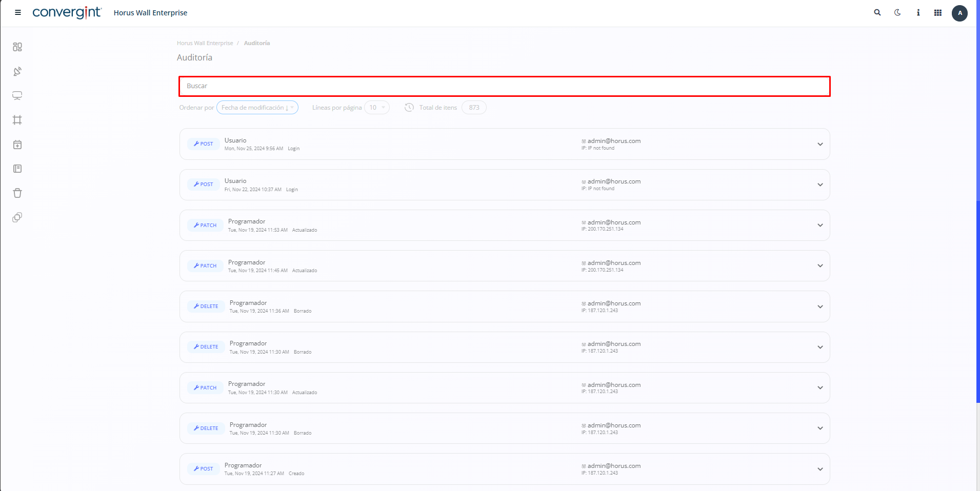Expand the Programador entry at 11:36 AM

pyautogui.click(x=820, y=306)
